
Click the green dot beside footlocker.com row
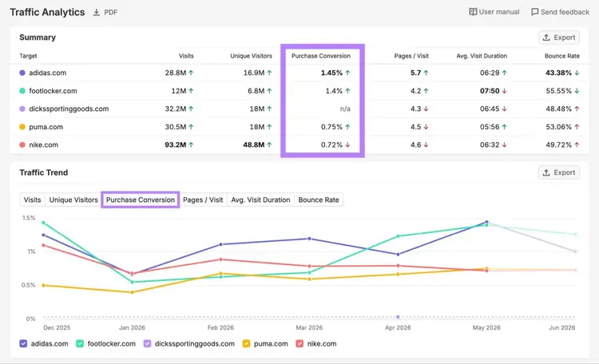(22, 91)
